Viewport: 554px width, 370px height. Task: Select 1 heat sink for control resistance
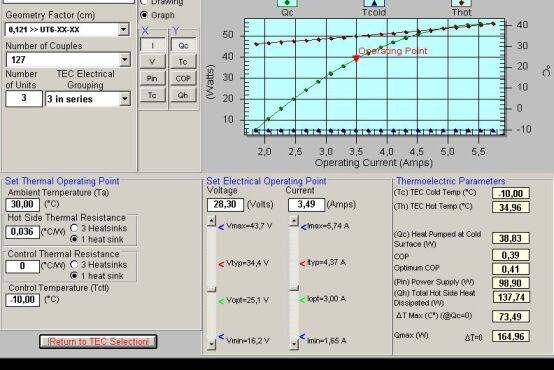[x=74, y=275]
